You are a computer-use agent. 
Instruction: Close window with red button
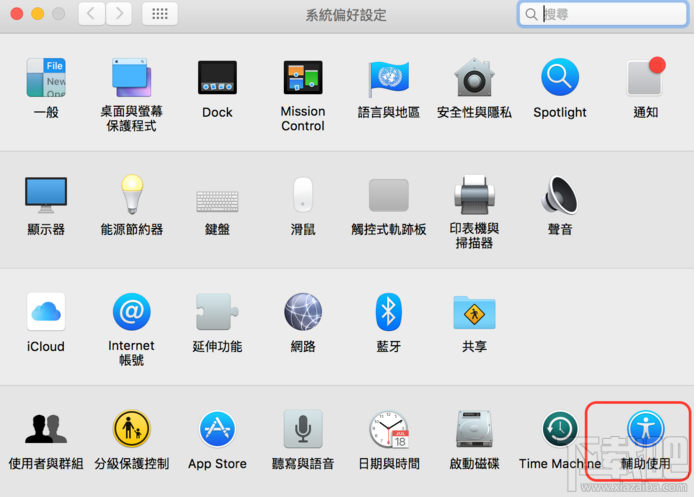(17, 14)
